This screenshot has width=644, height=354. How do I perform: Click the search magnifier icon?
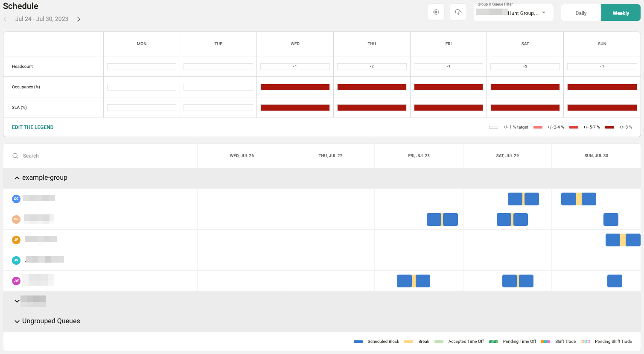point(15,156)
